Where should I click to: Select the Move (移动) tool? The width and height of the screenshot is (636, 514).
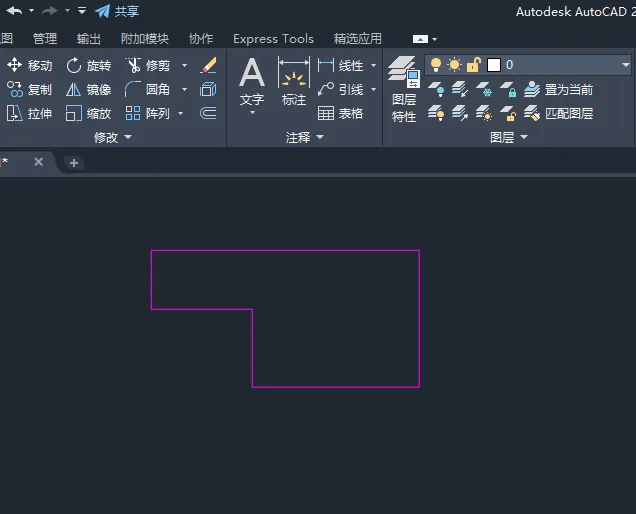pyautogui.click(x=30, y=65)
